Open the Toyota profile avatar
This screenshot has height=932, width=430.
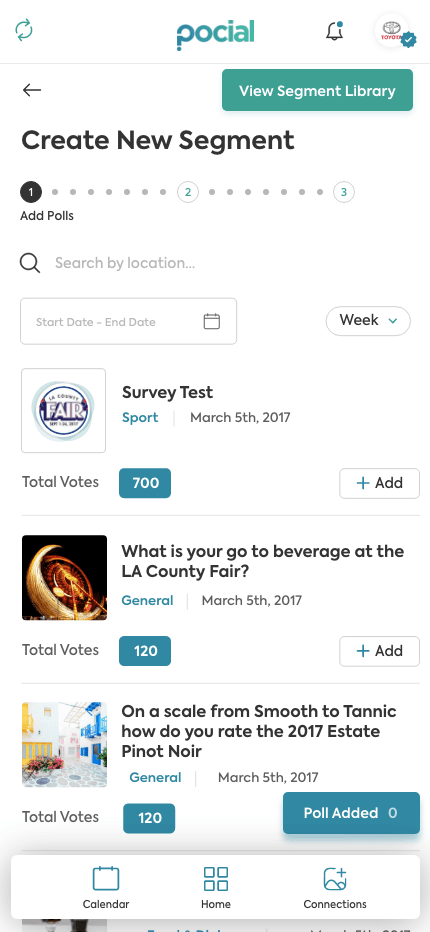tap(393, 32)
